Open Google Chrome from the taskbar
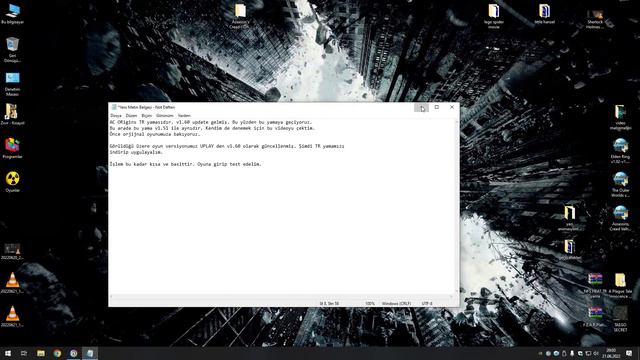This screenshot has height=360, width=640. click(57, 353)
